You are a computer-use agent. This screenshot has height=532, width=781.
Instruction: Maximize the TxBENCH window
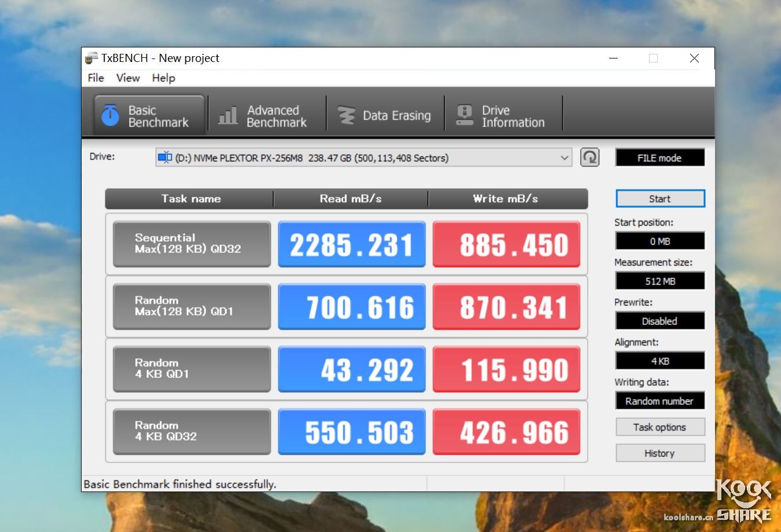653,58
